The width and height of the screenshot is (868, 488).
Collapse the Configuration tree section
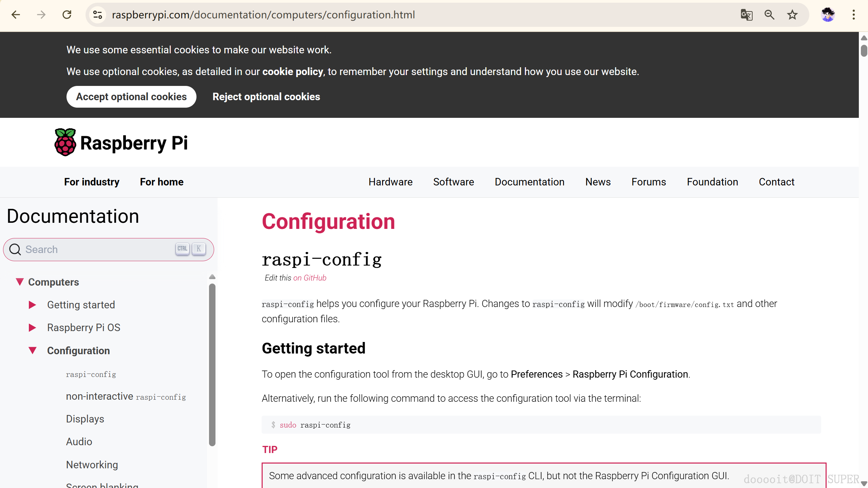(x=32, y=350)
